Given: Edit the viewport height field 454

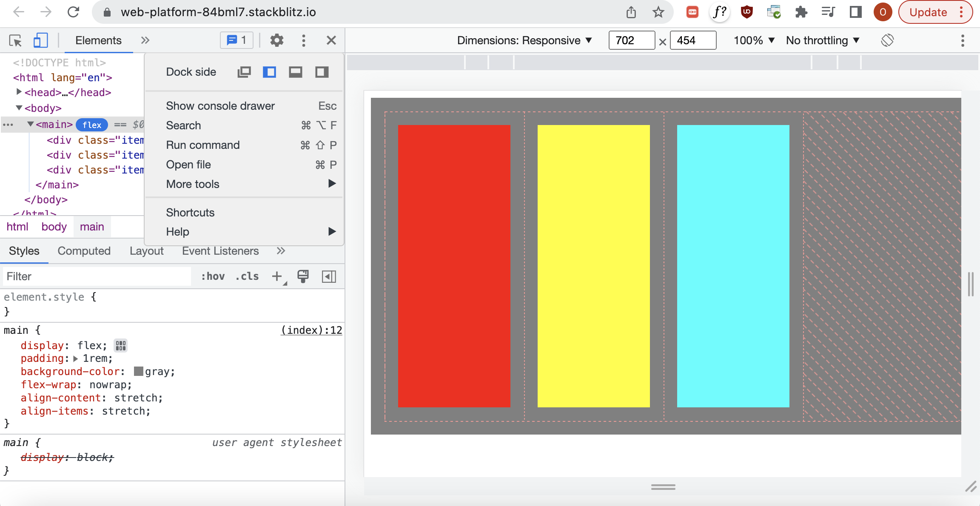Looking at the screenshot, I should [693, 40].
